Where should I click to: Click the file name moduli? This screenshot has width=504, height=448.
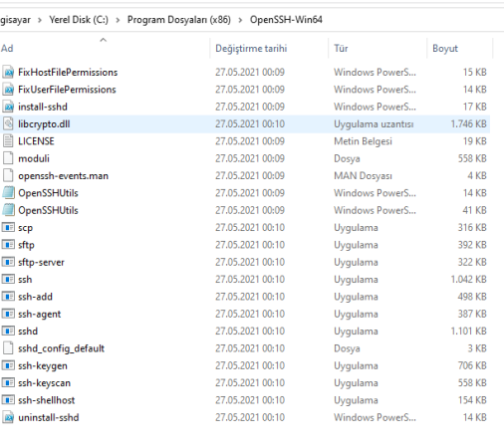34,158
